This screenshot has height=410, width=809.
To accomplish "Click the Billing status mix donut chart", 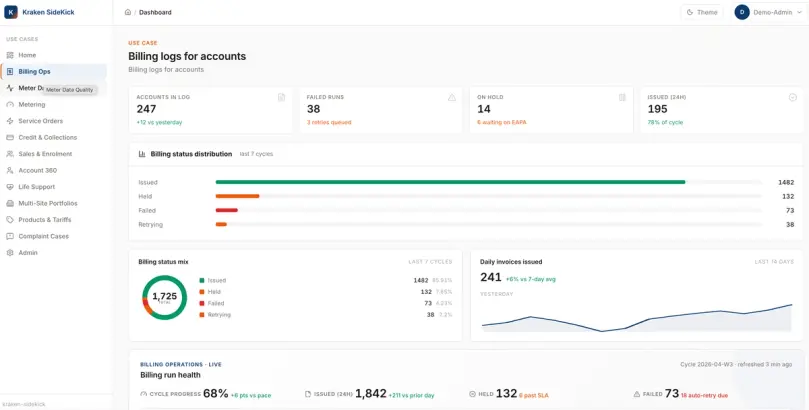I will [165, 298].
